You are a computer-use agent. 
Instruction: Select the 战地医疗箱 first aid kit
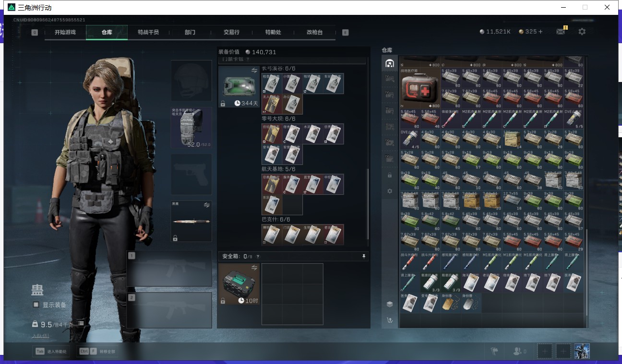(420, 88)
